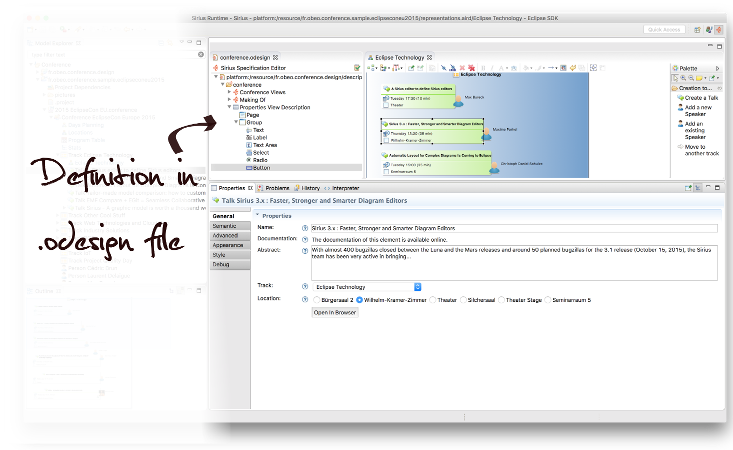Choose Create a Talk palette tool
Image resolution: width=733 pixels, height=450 pixels.
(697, 98)
